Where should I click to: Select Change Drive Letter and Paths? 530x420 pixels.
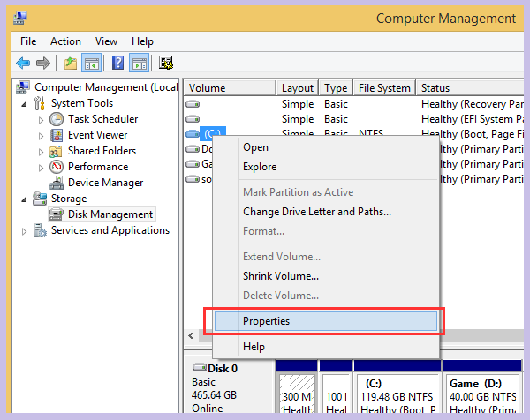(x=325, y=212)
